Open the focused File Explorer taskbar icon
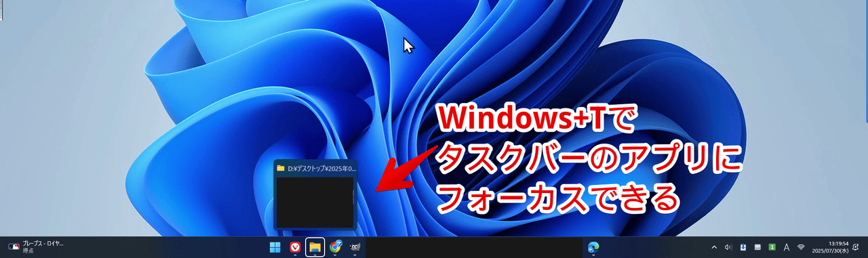 click(315, 247)
